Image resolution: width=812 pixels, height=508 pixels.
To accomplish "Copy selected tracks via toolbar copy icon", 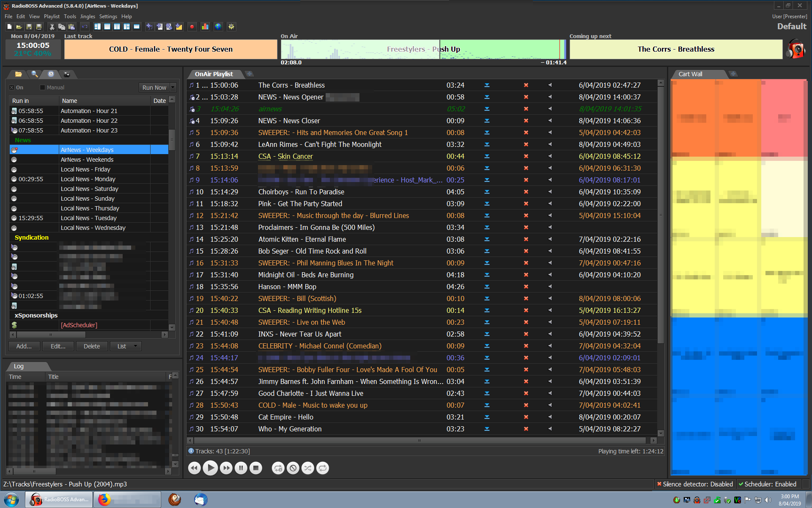I will click(x=62, y=27).
